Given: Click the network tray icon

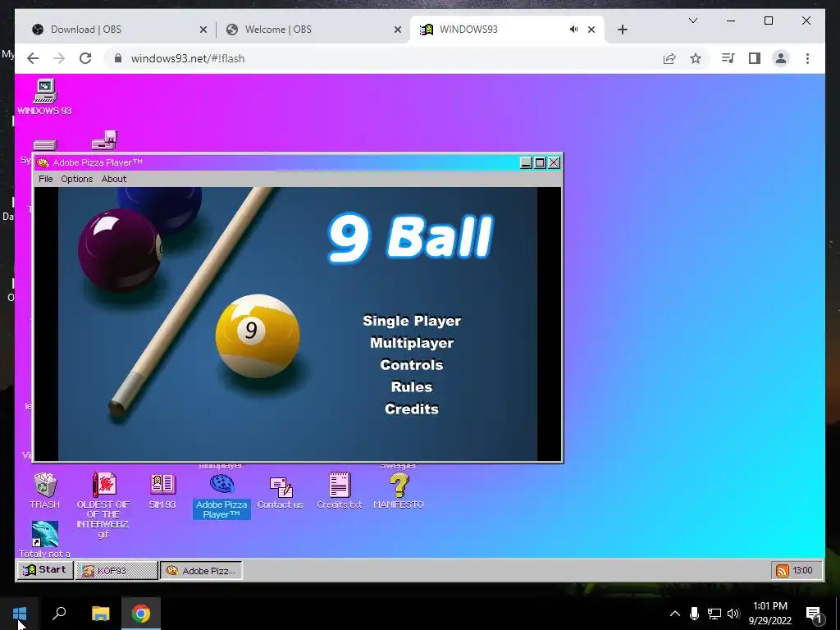Looking at the screenshot, I should coord(714,614).
